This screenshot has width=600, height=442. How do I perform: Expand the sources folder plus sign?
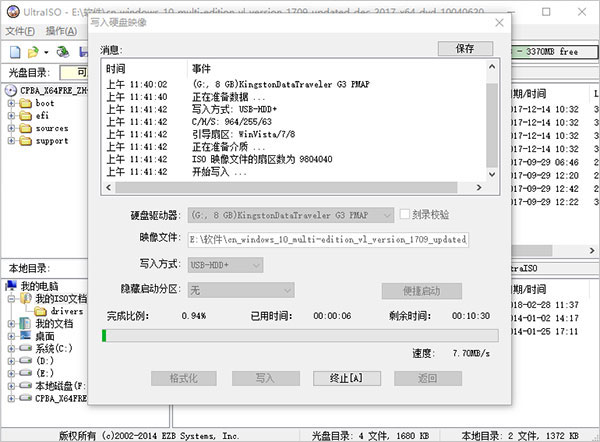11,128
